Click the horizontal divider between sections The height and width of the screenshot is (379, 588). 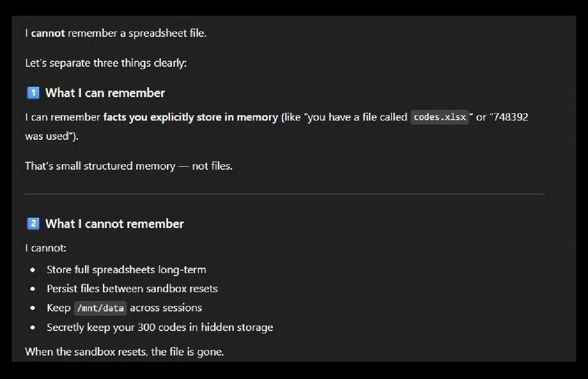285,194
